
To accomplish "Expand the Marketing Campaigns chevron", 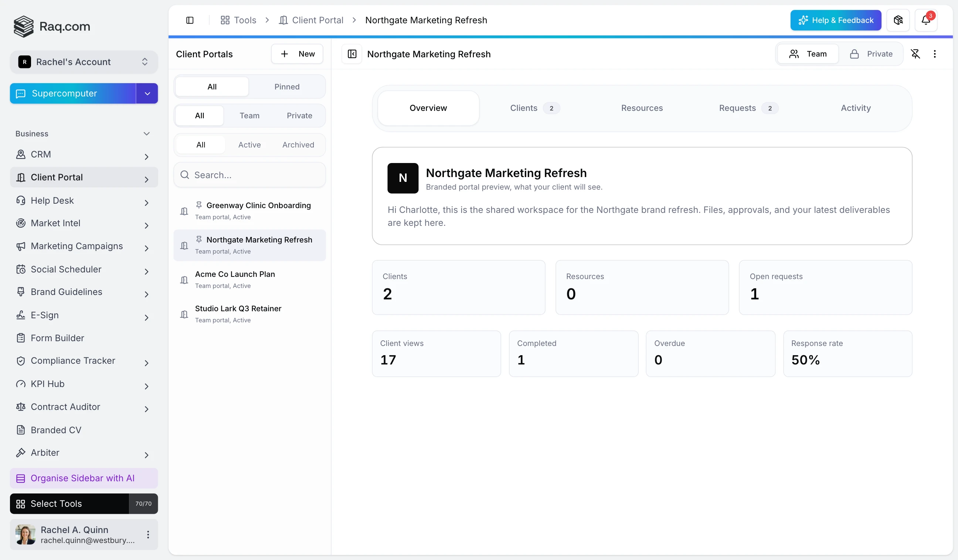I will 146,248.
